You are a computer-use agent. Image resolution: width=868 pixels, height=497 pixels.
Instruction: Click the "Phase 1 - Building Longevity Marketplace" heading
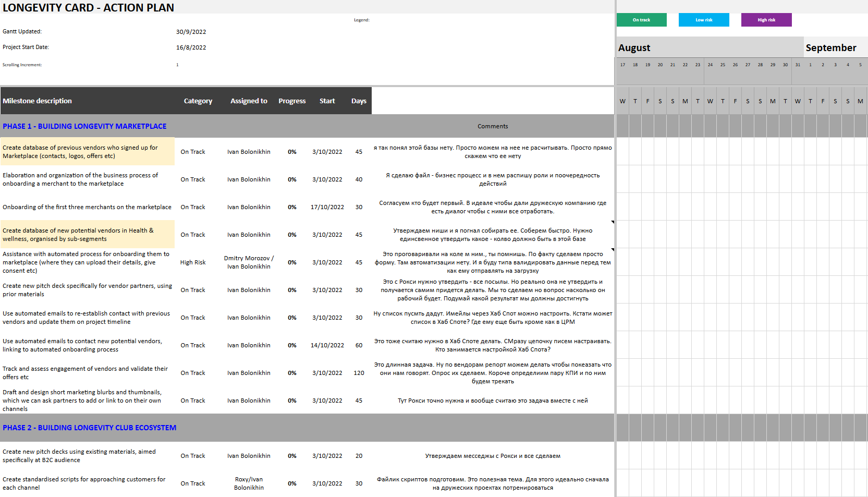point(84,126)
